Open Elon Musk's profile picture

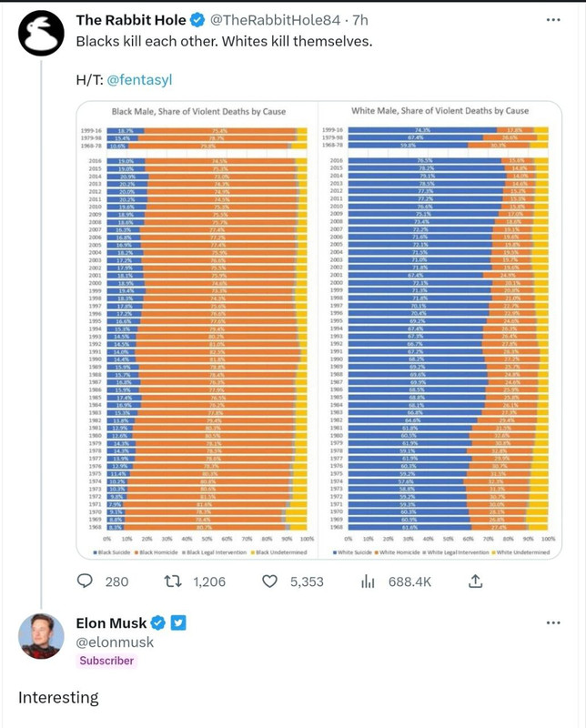tap(41, 636)
